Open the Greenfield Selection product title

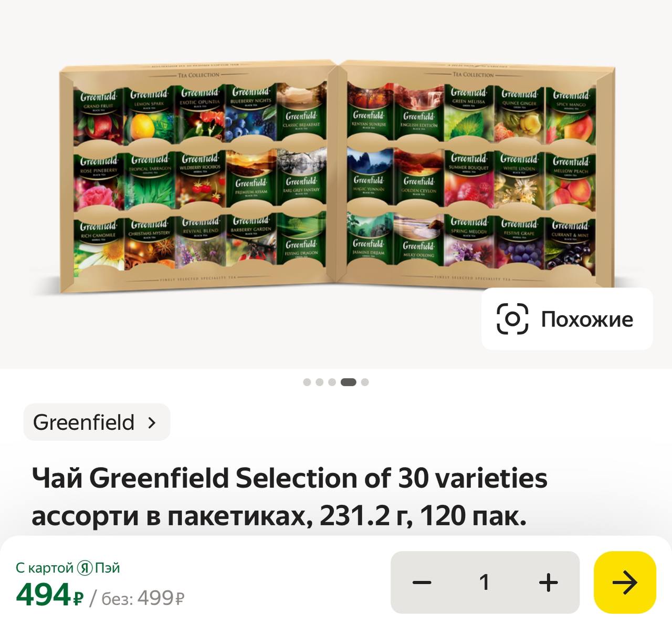click(289, 497)
